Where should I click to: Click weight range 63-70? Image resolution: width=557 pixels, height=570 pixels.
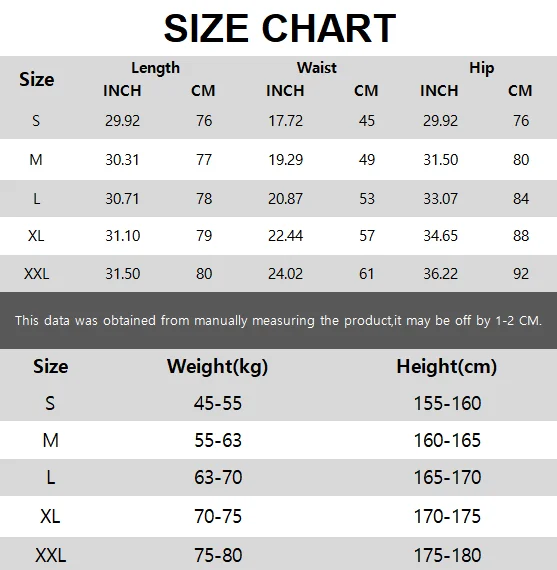(x=218, y=477)
